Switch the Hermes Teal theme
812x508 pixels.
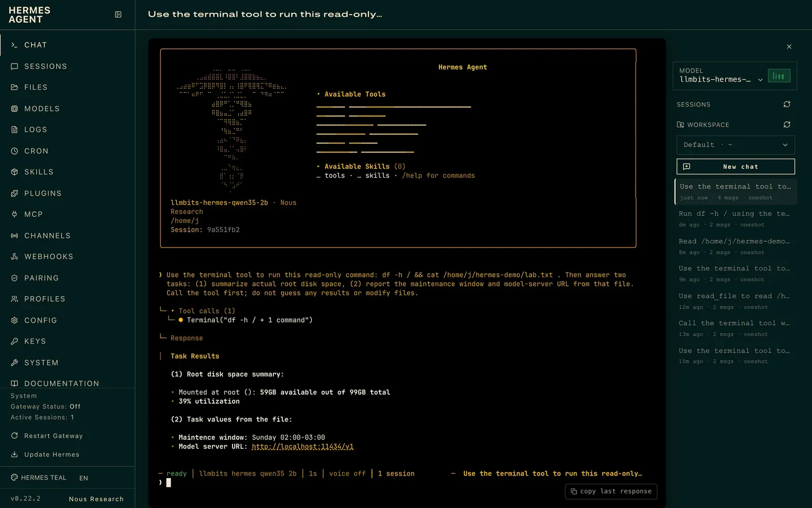pyautogui.click(x=39, y=478)
